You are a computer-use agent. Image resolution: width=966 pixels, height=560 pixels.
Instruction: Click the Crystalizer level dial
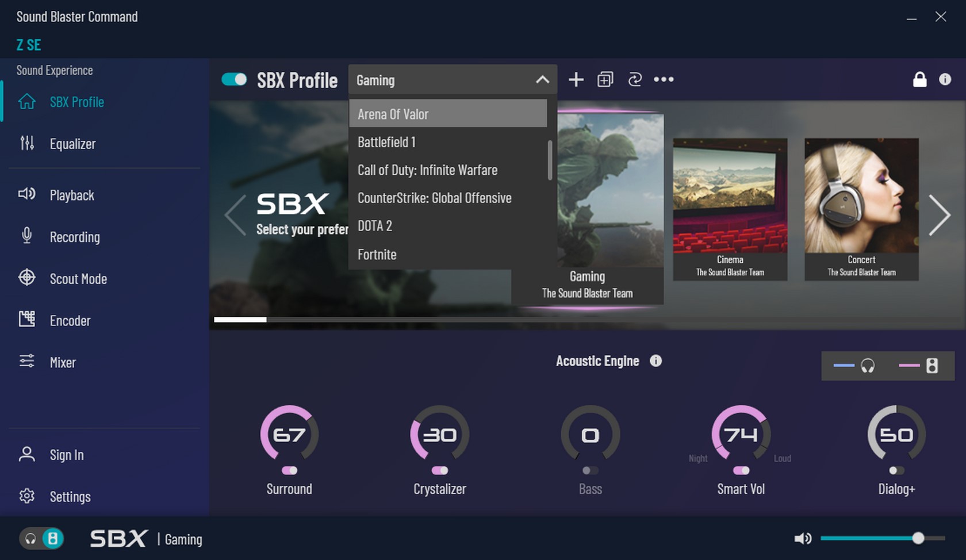pos(440,434)
